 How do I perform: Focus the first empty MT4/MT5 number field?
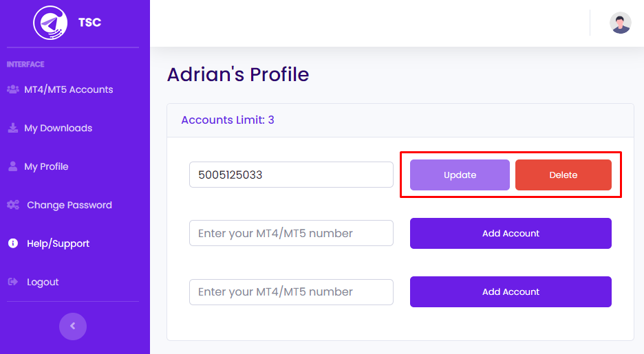291,234
